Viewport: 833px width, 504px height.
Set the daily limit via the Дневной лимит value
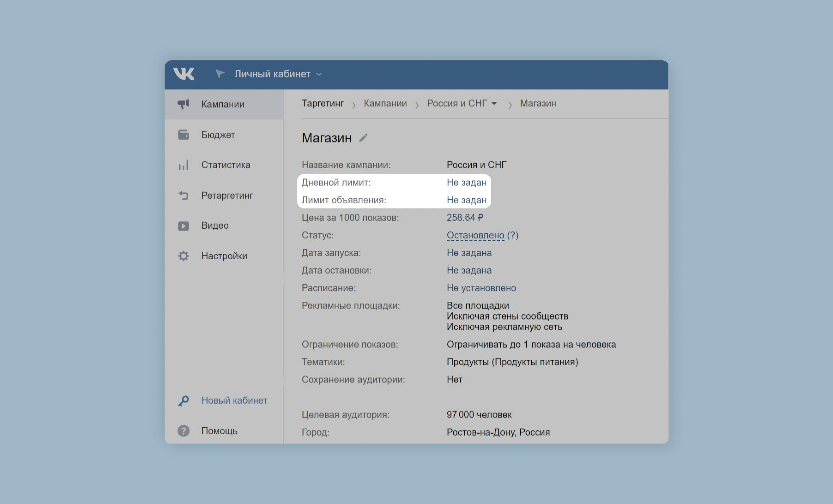click(466, 182)
